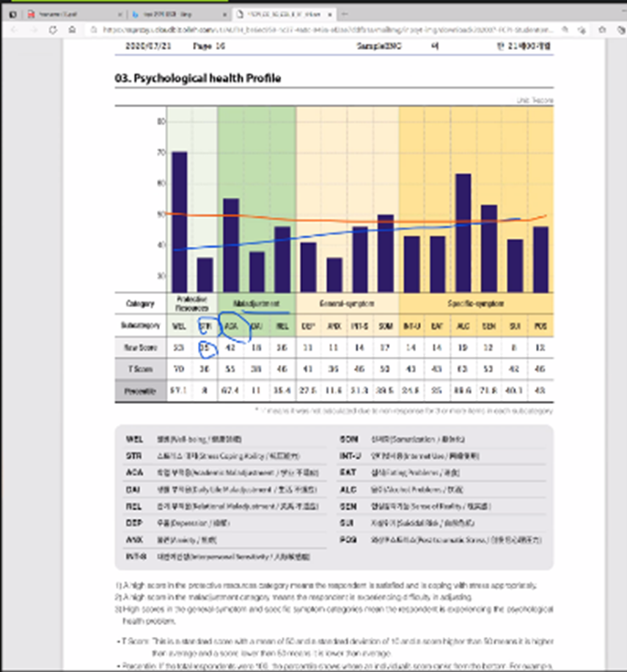This screenshot has height=672, width=627.
Task: Click the SUI subcategory cell in table
Action: (515, 326)
